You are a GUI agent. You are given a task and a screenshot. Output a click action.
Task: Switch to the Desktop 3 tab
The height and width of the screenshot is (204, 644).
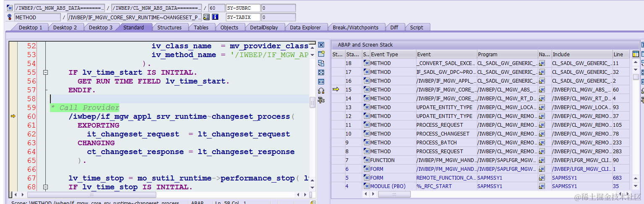tap(101, 27)
